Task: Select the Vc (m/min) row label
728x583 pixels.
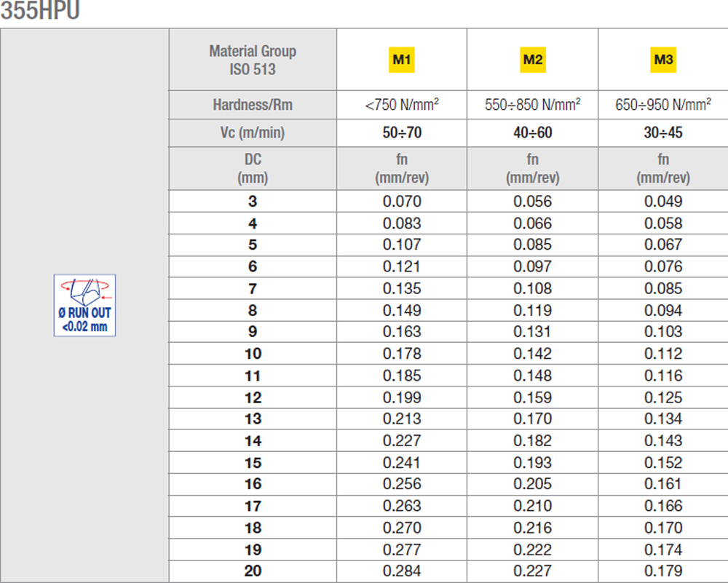Action: (253, 132)
